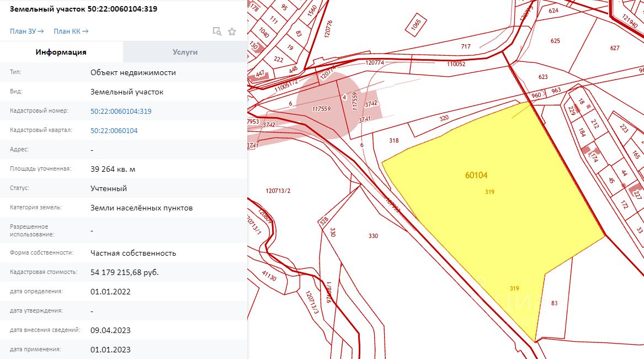The image size is (644, 359).
Task: Click parcel 1065 on the map
Action: click(416, 24)
